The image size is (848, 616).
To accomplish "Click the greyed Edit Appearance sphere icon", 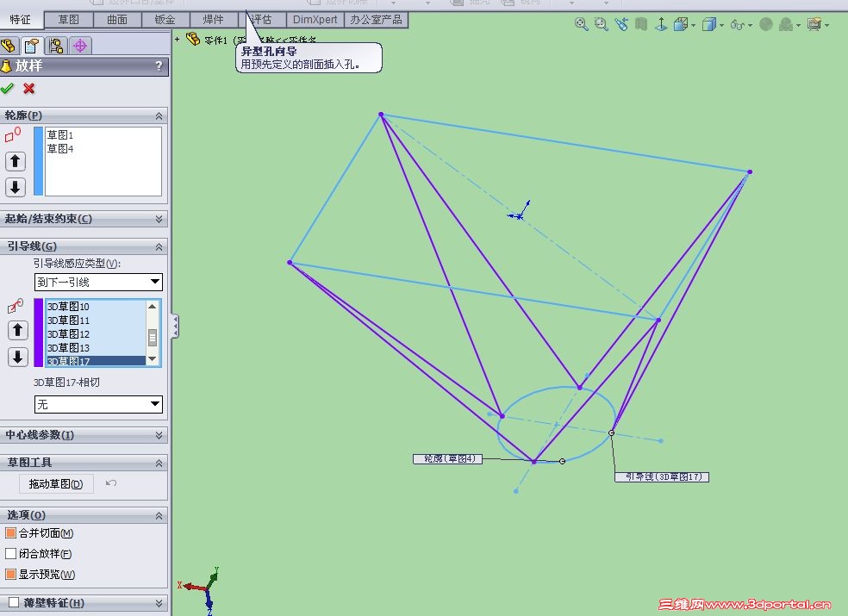I will (766, 24).
